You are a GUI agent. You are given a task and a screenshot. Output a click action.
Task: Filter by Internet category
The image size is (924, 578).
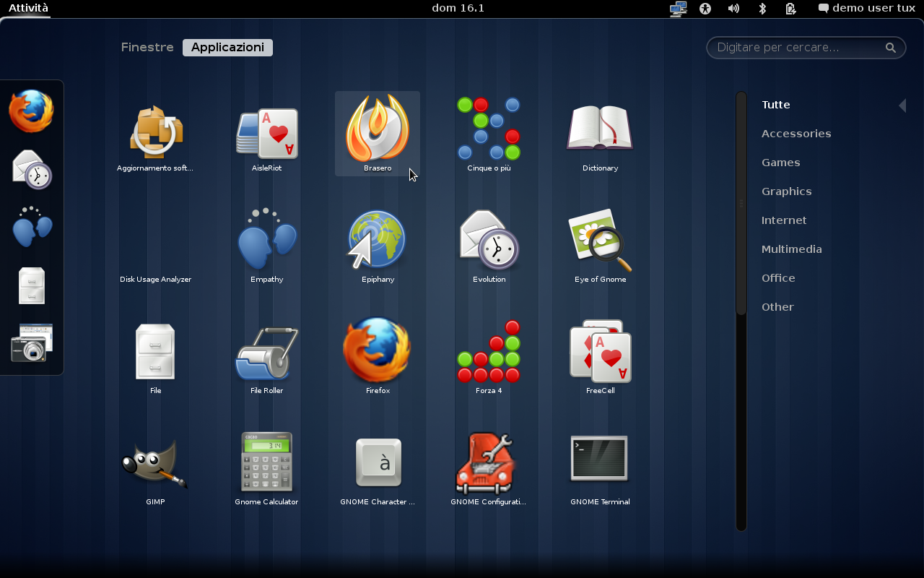tap(784, 220)
